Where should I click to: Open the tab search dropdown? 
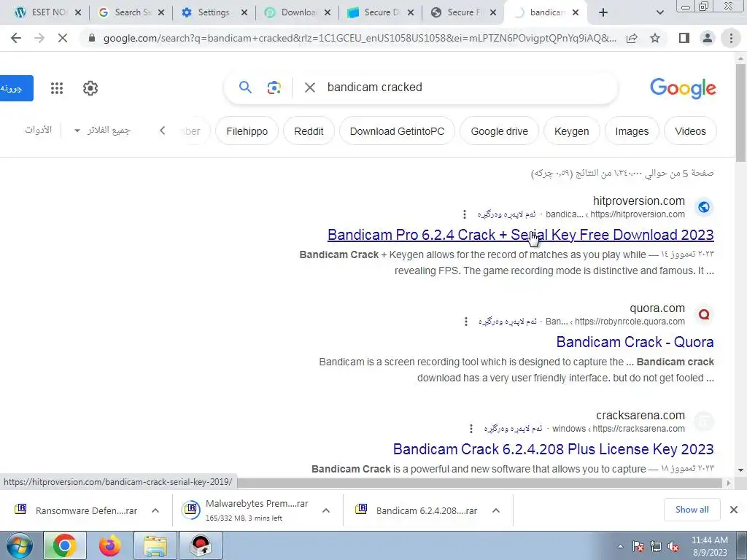tap(659, 12)
